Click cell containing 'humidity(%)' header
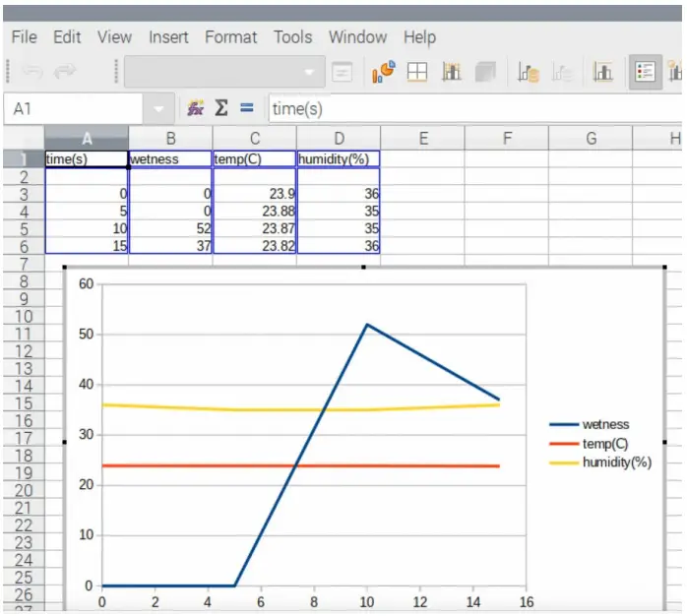687x616 pixels. point(339,159)
